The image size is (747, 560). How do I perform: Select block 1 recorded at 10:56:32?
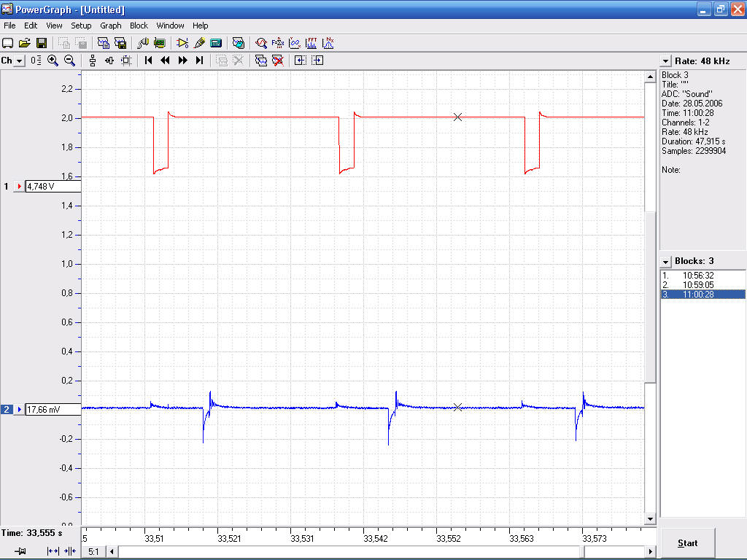click(x=703, y=276)
